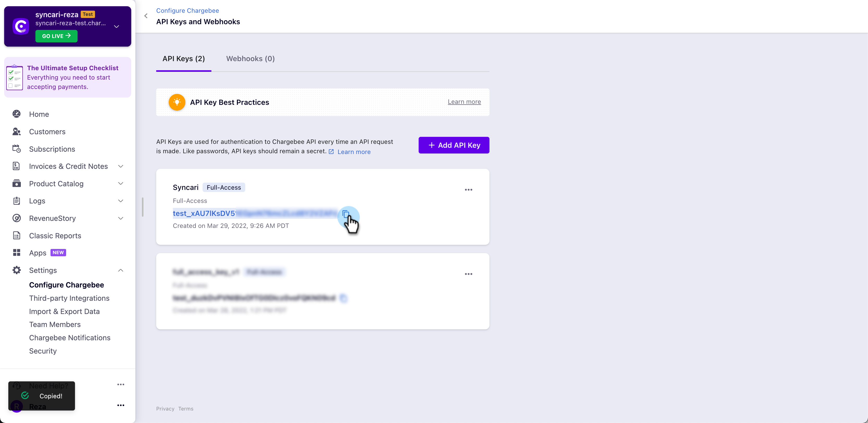The image size is (868, 423).
Task: Open Import & Export Data
Action: [x=64, y=311]
